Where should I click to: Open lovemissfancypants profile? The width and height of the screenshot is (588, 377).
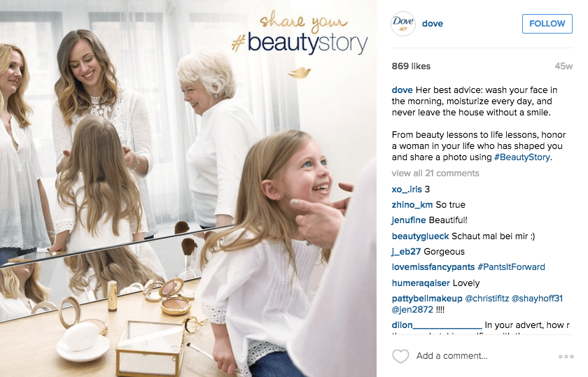tap(433, 266)
